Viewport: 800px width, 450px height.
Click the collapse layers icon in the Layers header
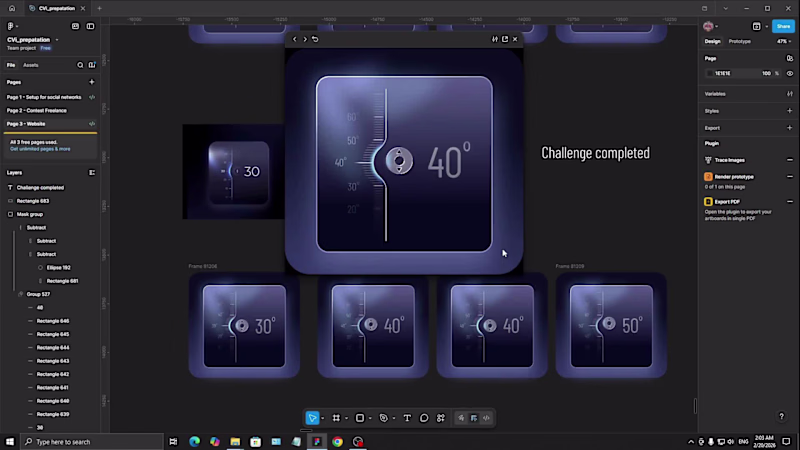pos(92,172)
